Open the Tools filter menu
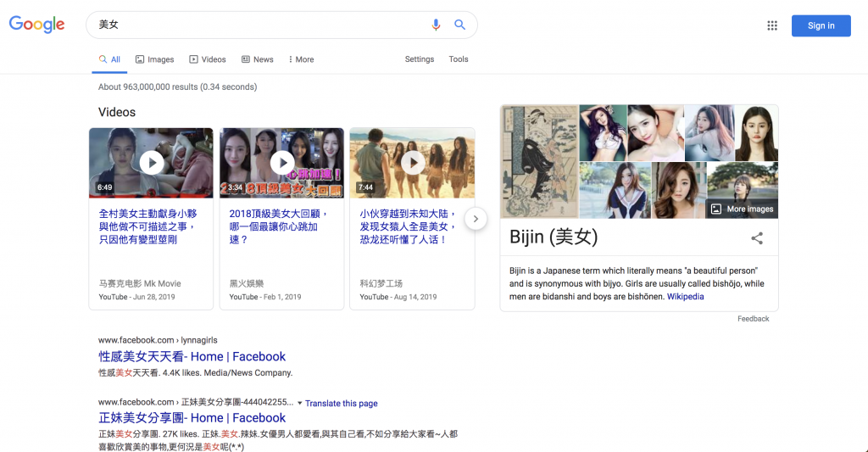The image size is (868, 452). pos(459,59)
